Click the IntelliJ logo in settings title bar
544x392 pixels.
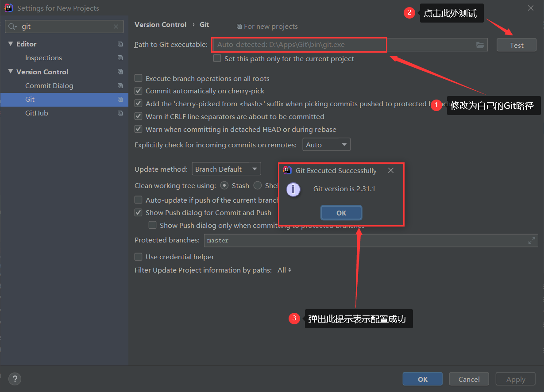pyautogui.click(x=8, y=8)
